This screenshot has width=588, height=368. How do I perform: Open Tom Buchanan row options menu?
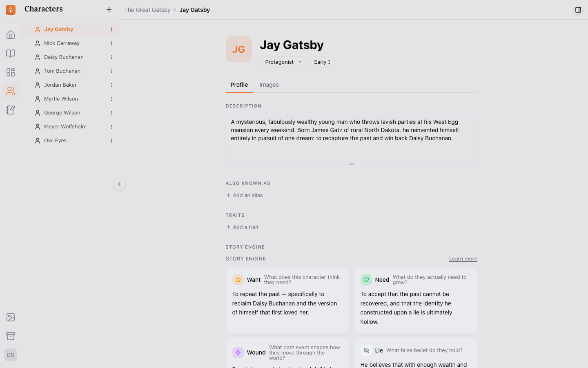pyautogui.click(x=111, y=71)
